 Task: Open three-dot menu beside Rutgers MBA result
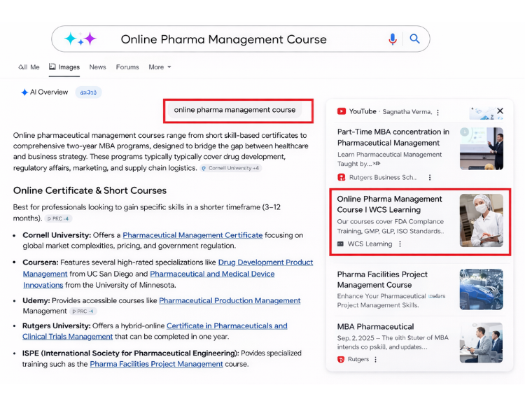376,360
